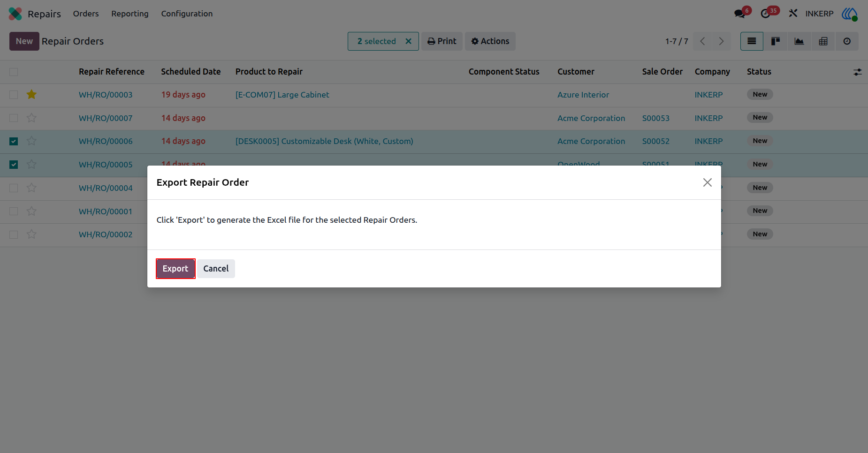The image size is (868, 453).
Task: Open the Repairs main menu
Action: (x=44, y=14)
